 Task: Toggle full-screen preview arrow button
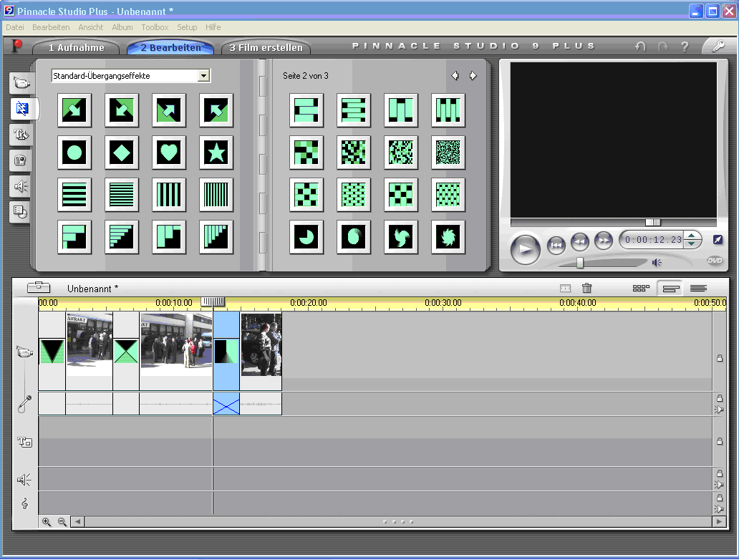click(718, 239)
